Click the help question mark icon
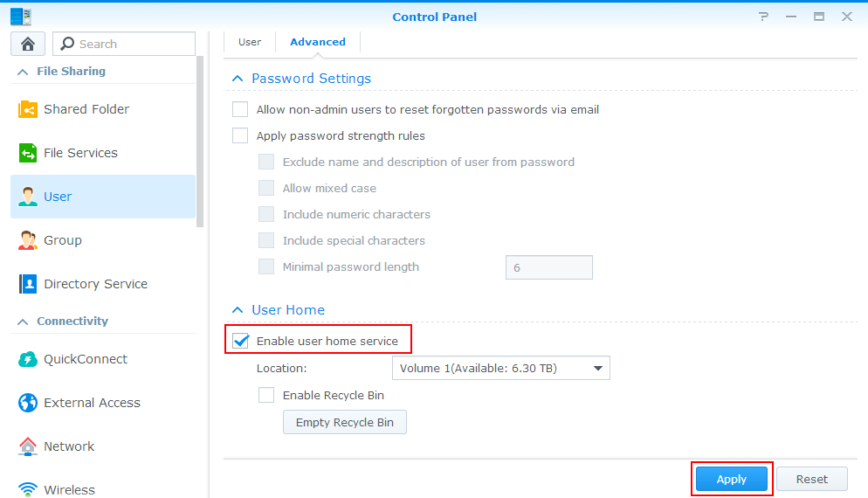The width and height of the screenshot is (868, 498). click(x=763, y=17)
